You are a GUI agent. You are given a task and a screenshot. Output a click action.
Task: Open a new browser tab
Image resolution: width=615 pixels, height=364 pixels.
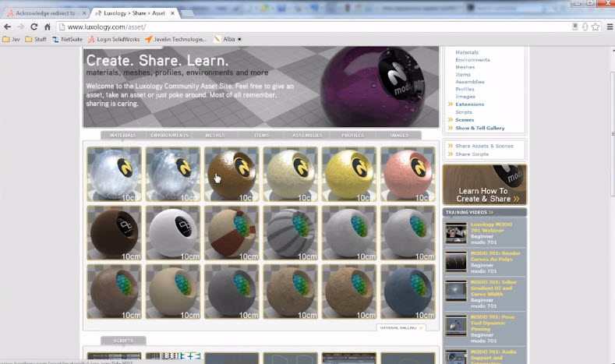click(x=188, y=13)
